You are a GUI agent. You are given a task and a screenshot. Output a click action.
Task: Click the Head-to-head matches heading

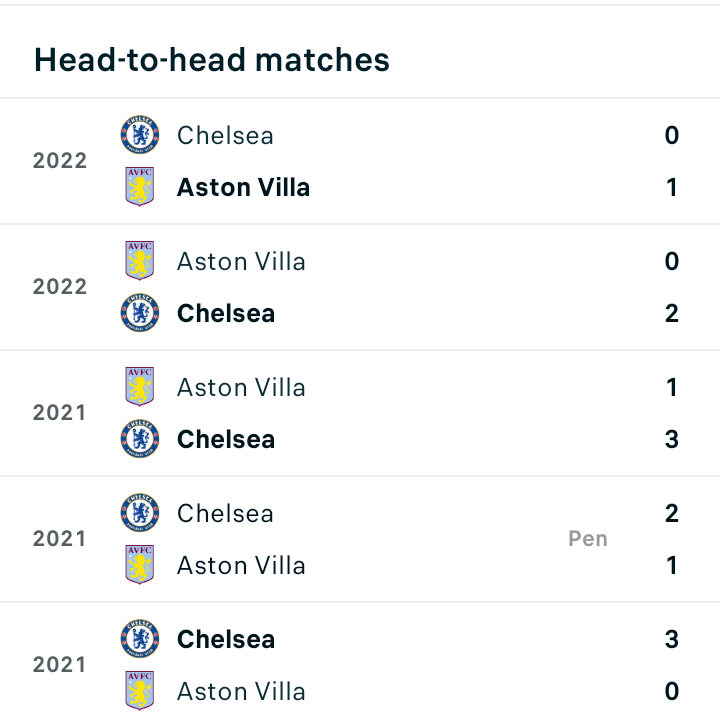click(212, 60)
